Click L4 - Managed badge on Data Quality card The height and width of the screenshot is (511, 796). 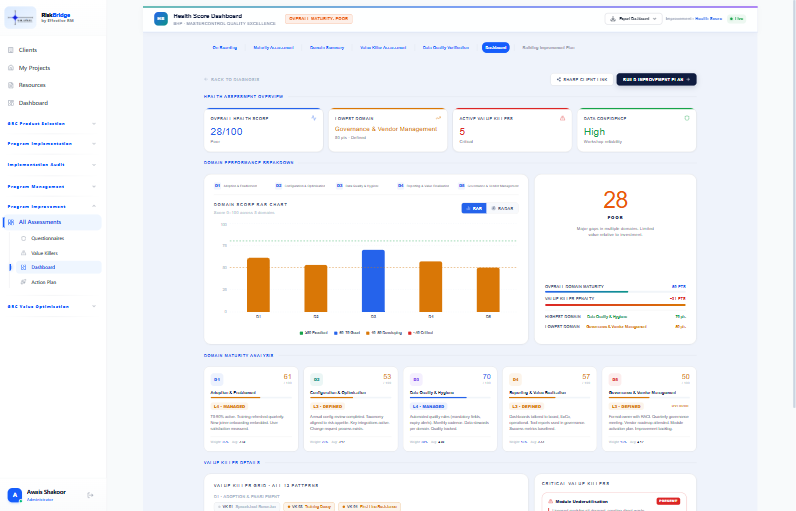pos(428,406)
